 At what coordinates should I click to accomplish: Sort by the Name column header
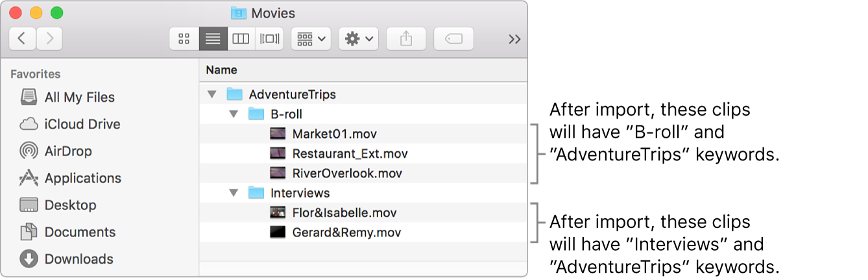[221, 70]
